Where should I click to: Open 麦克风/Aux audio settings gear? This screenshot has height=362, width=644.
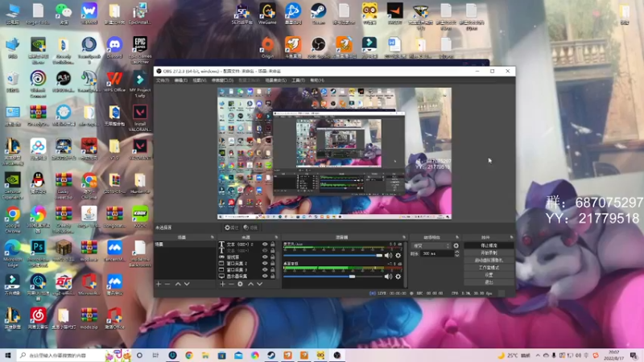(398, 255)
